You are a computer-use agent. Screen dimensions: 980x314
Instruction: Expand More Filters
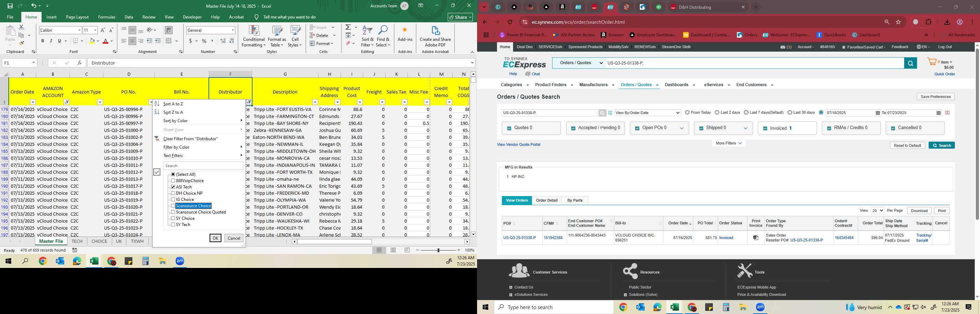[729, 143]
